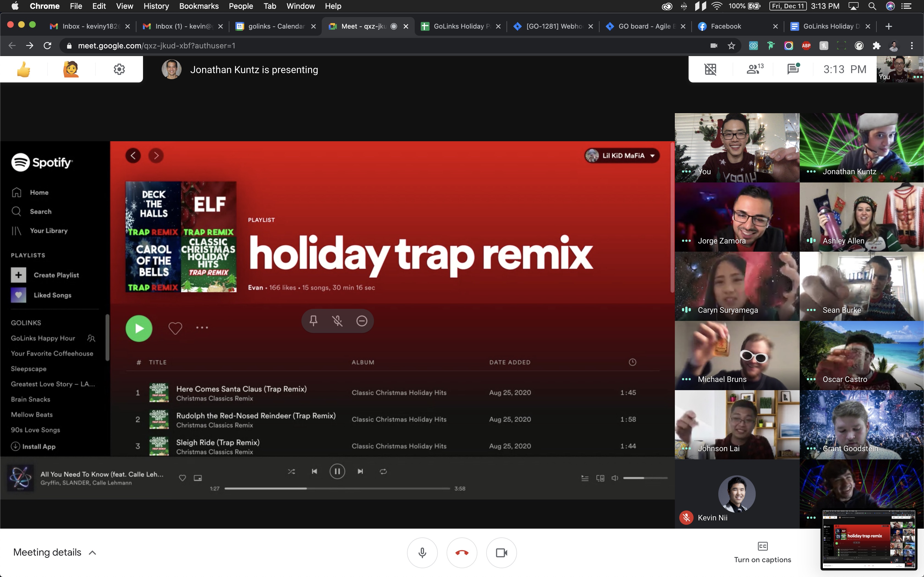Click Jorge Zamora's video tile
The image size is (924, 577).
tap(737, 217)
